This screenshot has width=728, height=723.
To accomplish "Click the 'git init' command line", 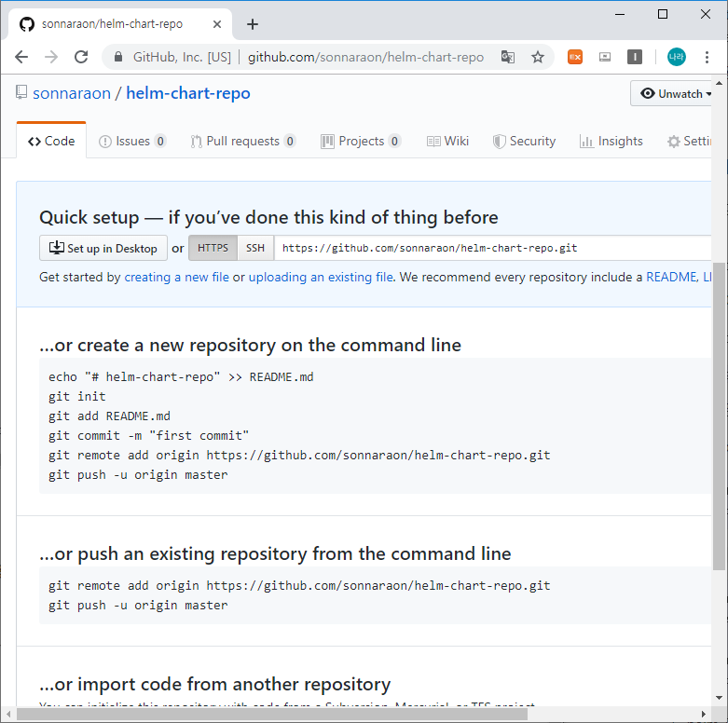I will [77, 396].
